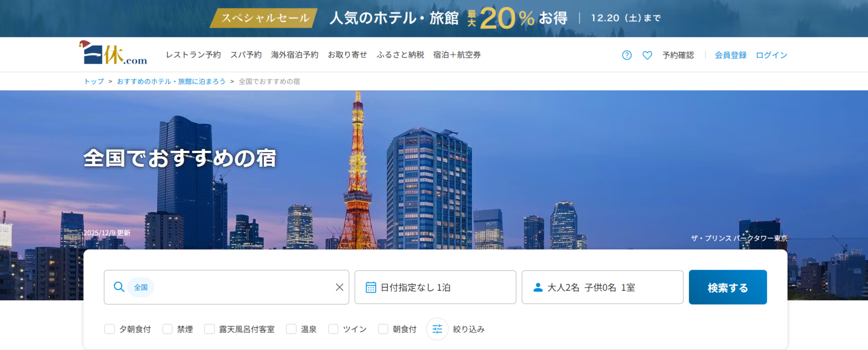The width and height of the screenshot is (868, 350).
Task: Click the person icon in guests field
Action: pyautogui.click(x=538, y=287)
